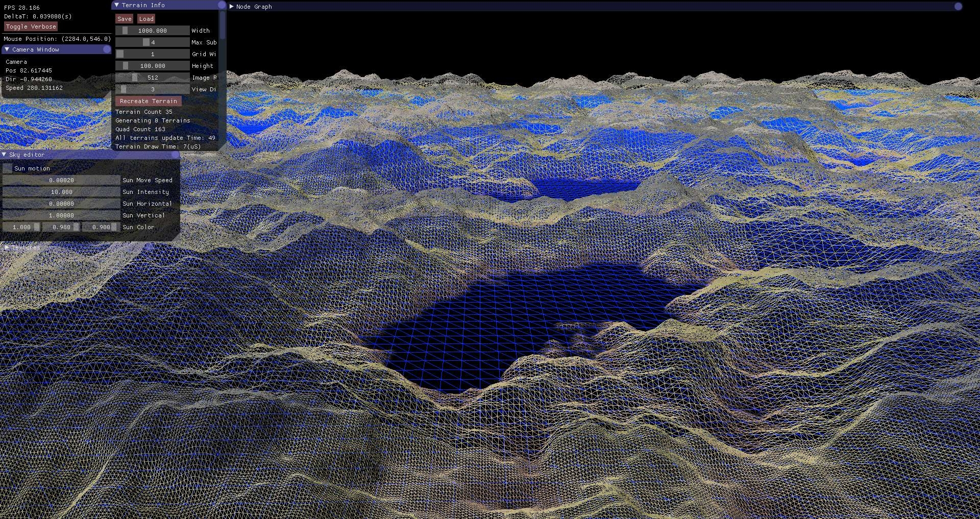Close the Sky editor circle button

[x=175, y=155]
